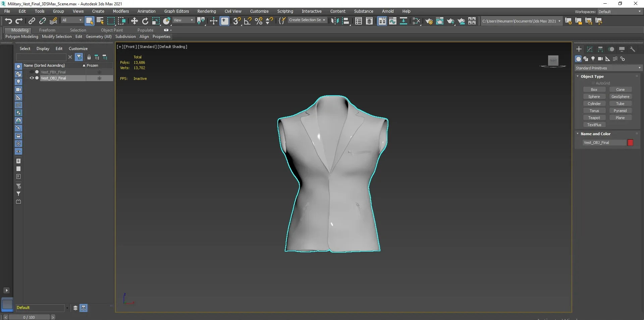Create a Box primitive button
The image size is (644, 320).
point(594,90)
